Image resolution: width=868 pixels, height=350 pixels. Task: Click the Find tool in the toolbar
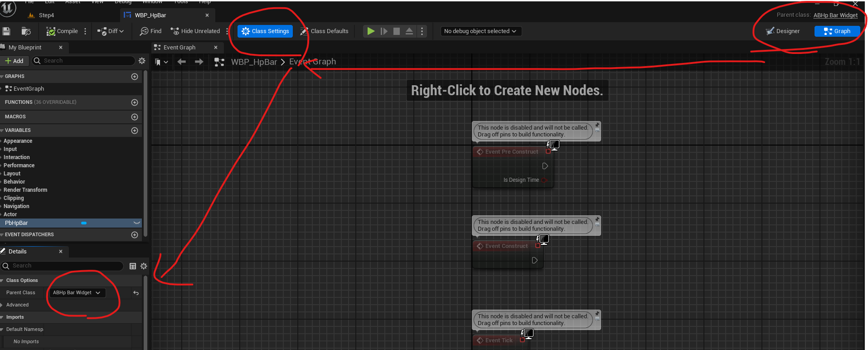[x=151, y=31]
